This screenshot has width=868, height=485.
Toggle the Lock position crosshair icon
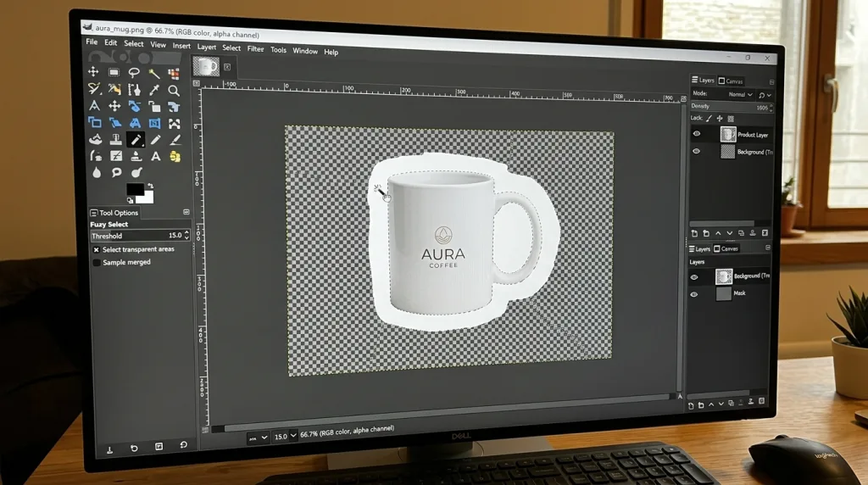tap(720, 119)
